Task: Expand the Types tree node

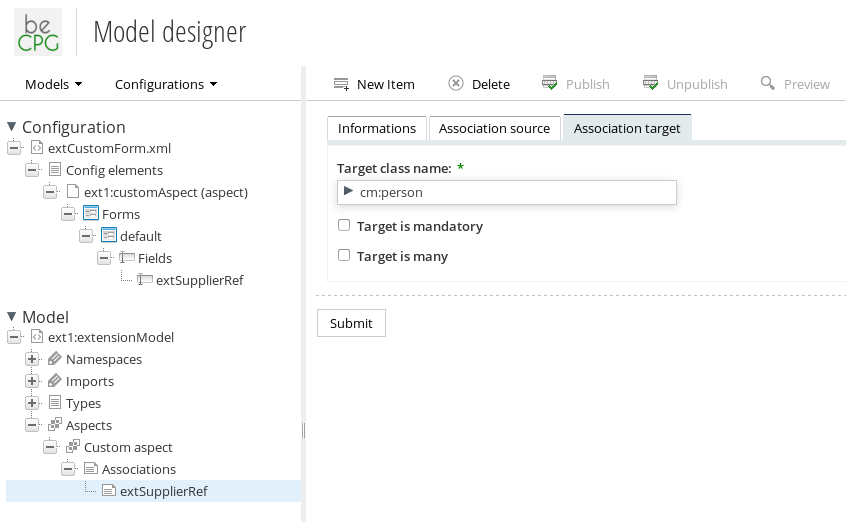Action: (x=32, y=403)
